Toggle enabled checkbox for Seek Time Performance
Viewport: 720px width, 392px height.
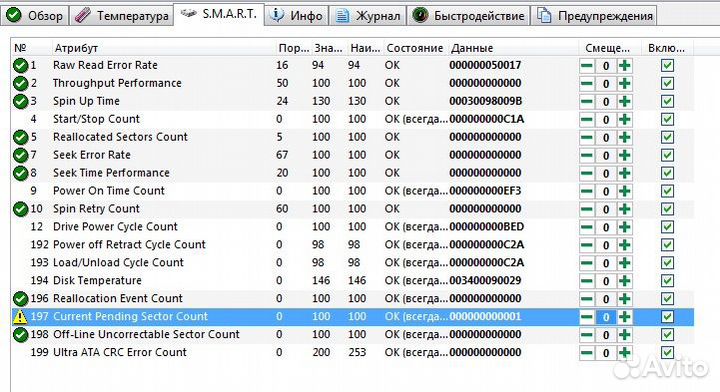[667, 173]
